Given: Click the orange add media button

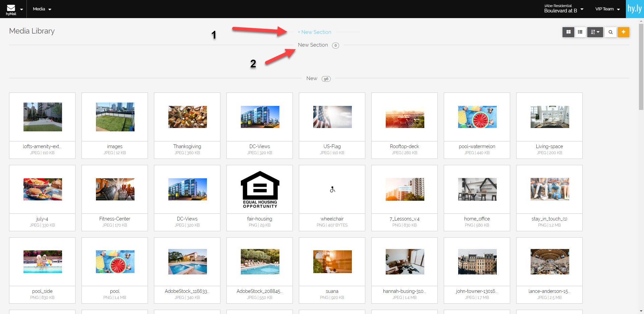Looking at the screenshot, I should point(624,32).
